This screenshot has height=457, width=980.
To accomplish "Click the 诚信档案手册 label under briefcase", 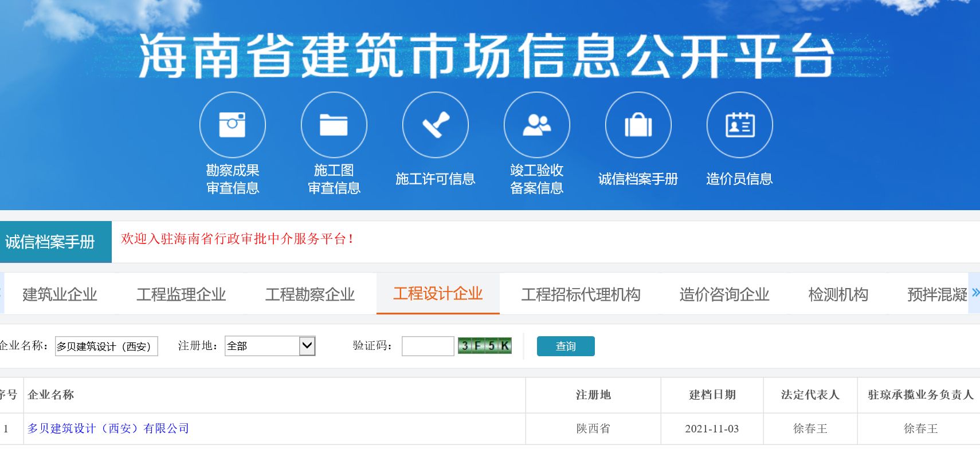I will (638, 179).
